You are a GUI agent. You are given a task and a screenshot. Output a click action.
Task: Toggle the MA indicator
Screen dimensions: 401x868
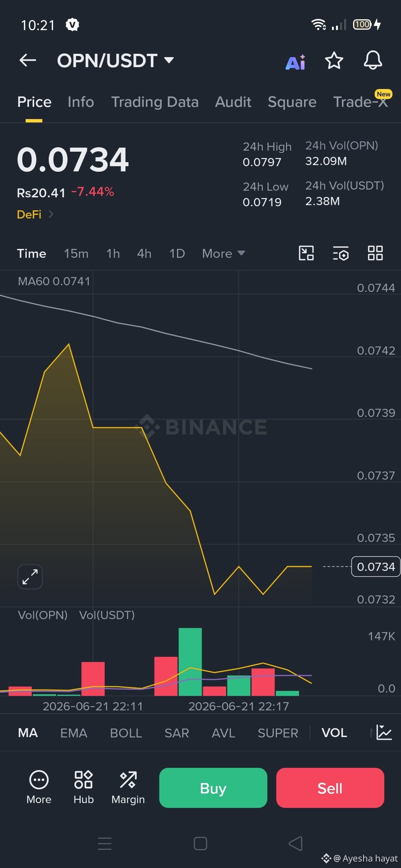click(28, 733)
